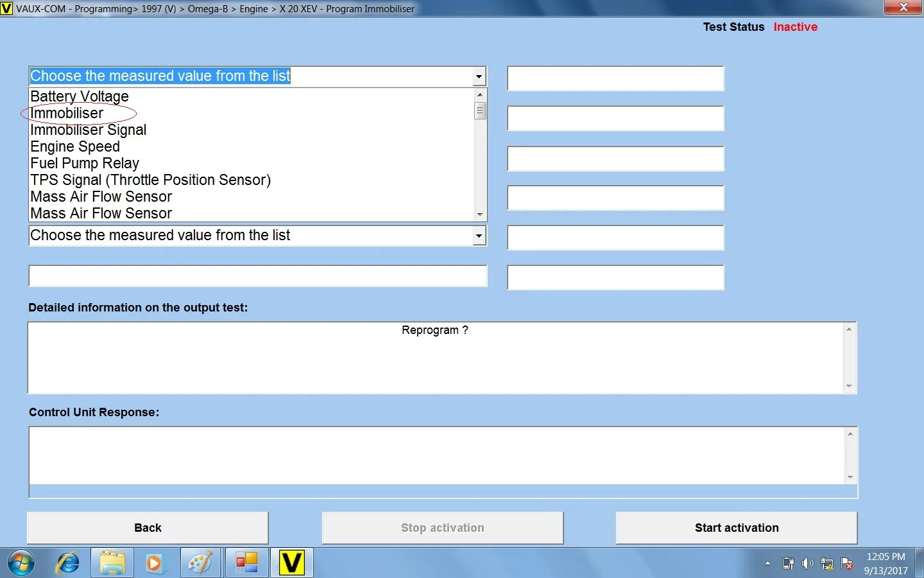924x578 pixels.
Task: Click the Stop activation button
Action: (443, 528)
